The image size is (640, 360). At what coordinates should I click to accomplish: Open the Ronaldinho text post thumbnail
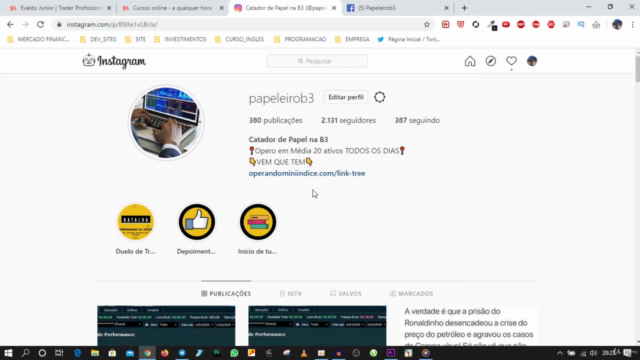click(468, 326)
